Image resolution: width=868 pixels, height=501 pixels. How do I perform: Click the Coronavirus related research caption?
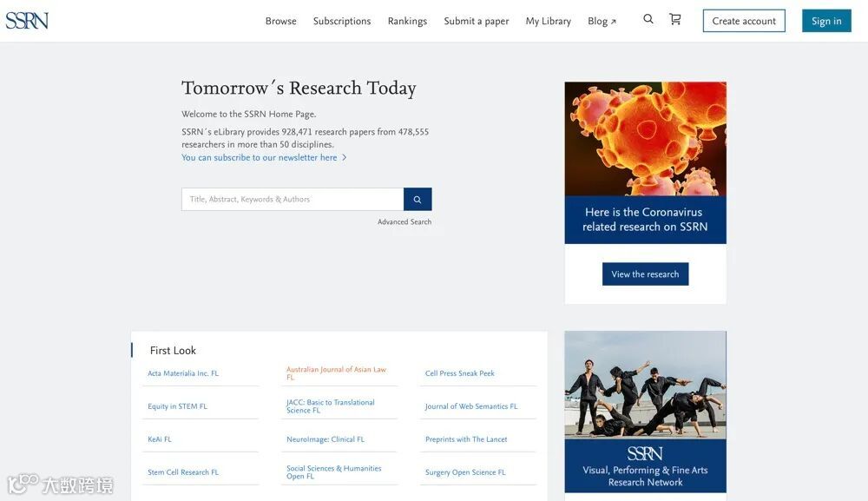645,220
